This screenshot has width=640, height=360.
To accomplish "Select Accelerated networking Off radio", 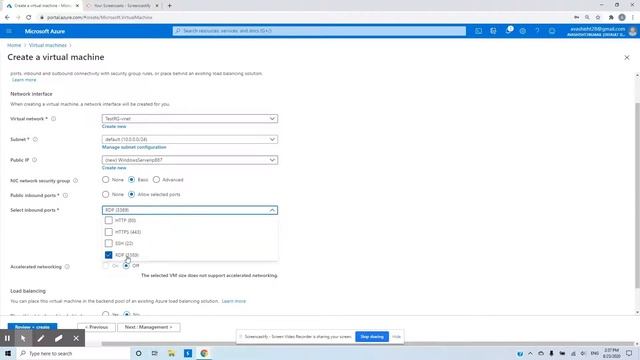I will [127, 266].
